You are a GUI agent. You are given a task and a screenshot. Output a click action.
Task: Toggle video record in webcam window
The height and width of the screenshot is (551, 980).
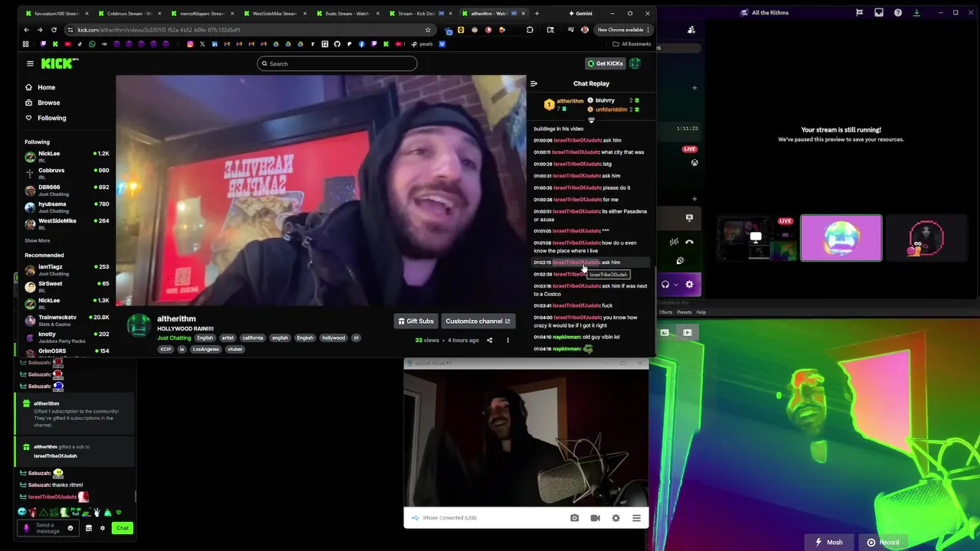tap(595, 518)
